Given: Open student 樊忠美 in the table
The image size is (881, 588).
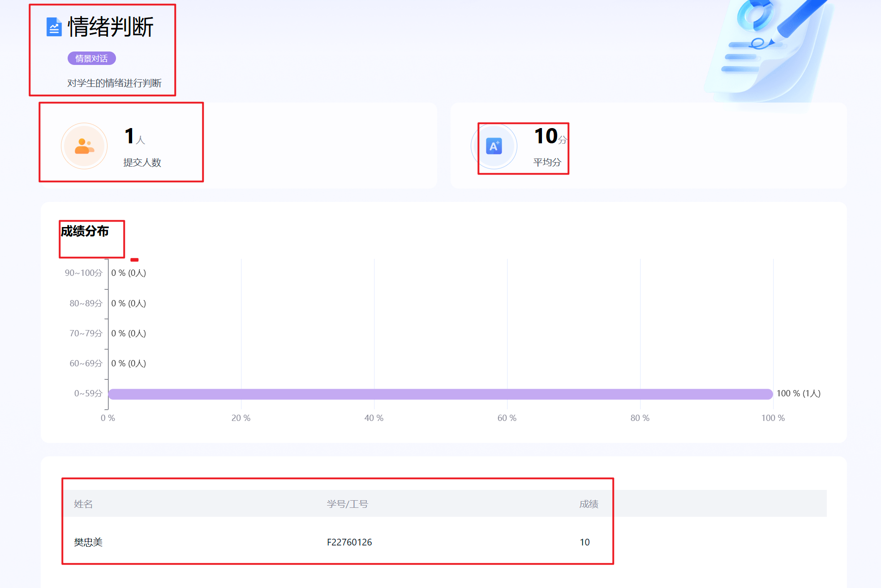Looking at the screenshot, I should click(88, 542).
